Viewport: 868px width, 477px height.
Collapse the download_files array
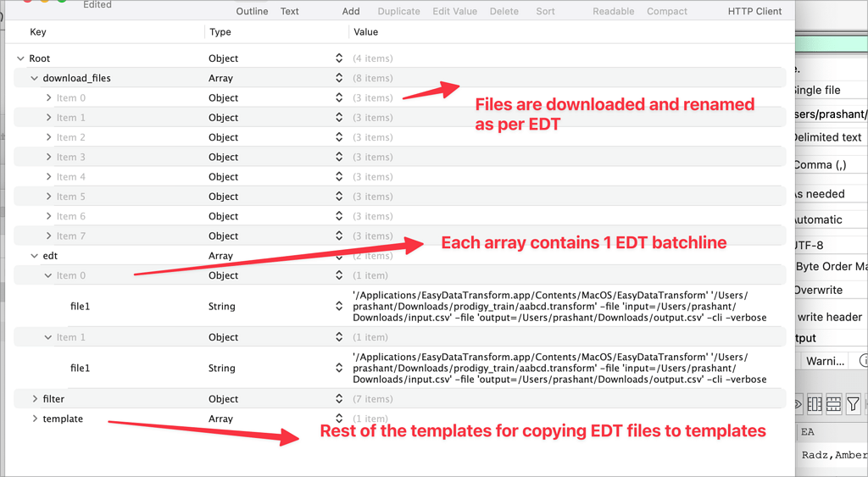click(35, 78)
